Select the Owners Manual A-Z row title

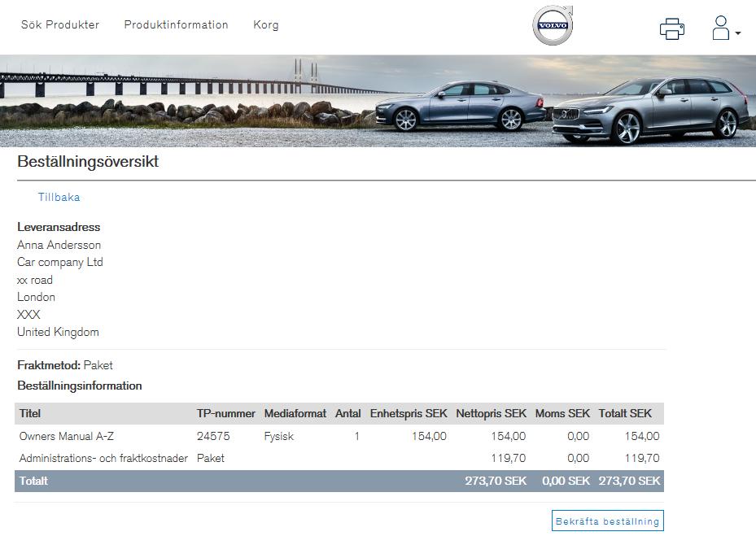67,436
